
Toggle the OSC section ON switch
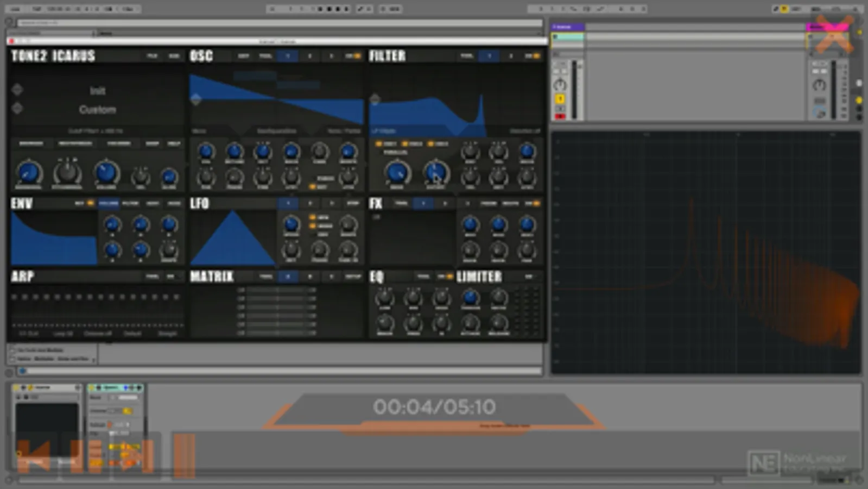point(353,56)
